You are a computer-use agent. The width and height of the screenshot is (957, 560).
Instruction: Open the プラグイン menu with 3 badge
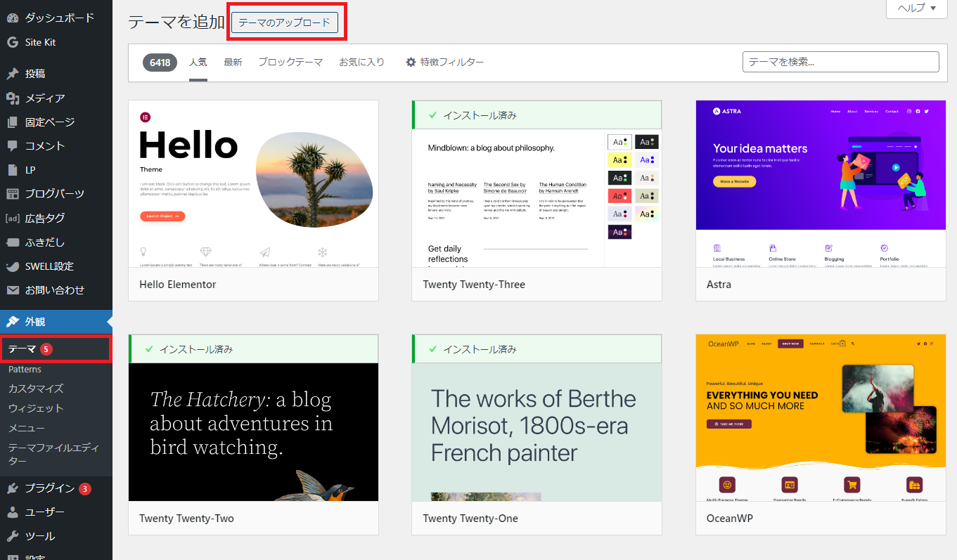(x=56, y=488)
